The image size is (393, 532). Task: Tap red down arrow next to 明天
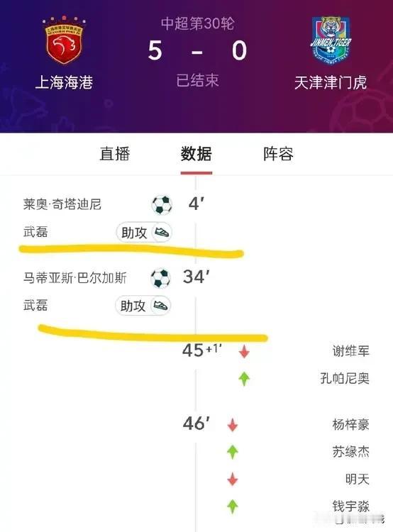233,479
